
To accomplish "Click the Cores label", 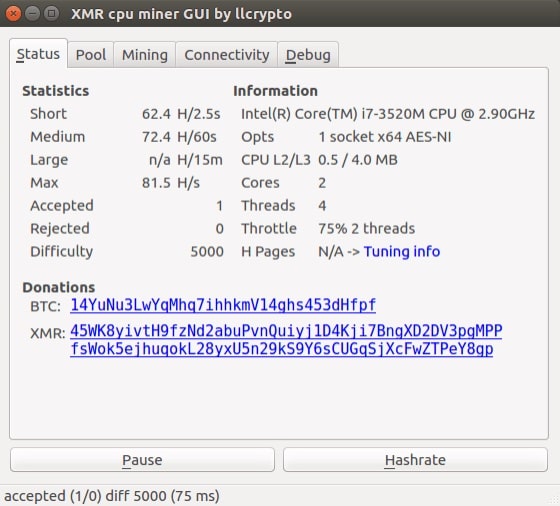I will [260, 183].
